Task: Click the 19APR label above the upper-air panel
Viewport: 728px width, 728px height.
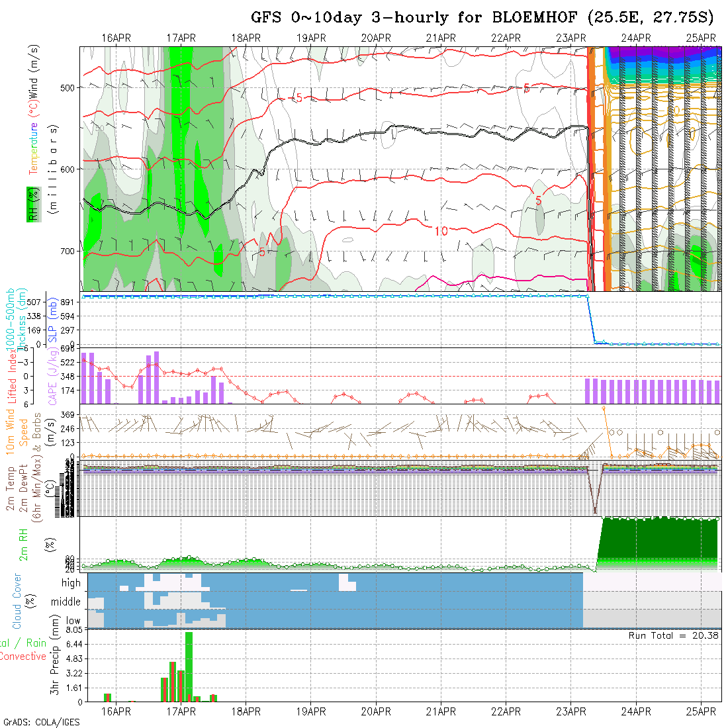Action: (x=311, y=38)
